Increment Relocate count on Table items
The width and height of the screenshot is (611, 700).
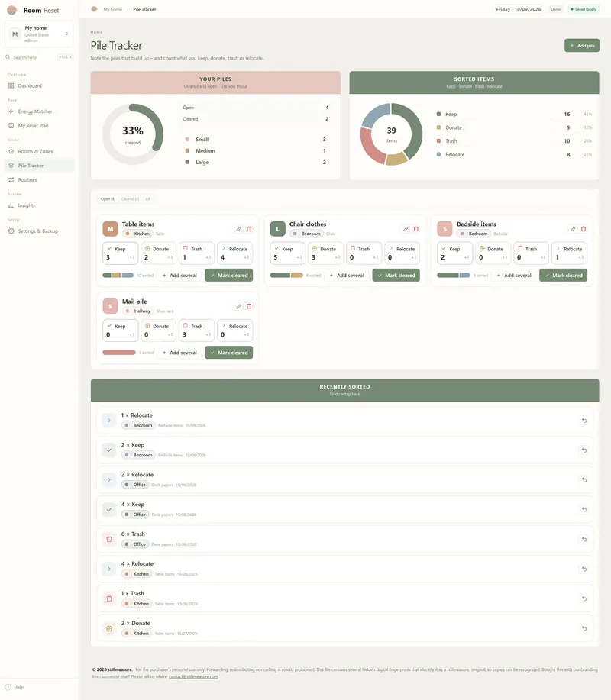[x=235, y=253]
